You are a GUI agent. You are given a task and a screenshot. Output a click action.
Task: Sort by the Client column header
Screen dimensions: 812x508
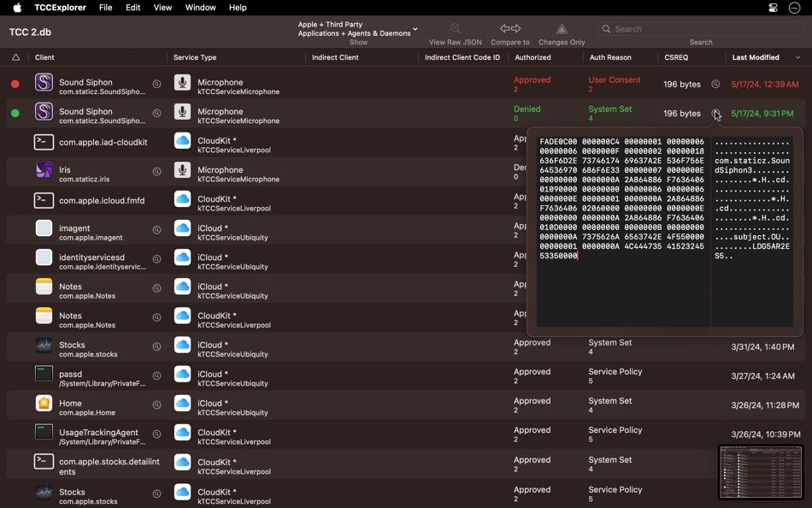point(44,57)
